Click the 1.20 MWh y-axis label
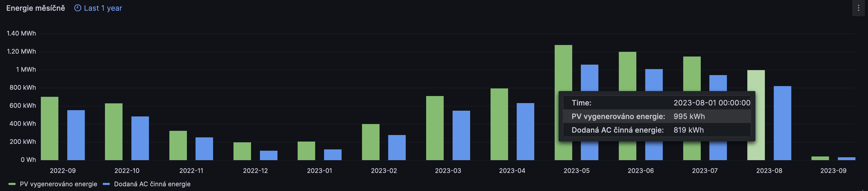Image resolution: width=868 pixels, height=191 pixels. pos(21,52)
